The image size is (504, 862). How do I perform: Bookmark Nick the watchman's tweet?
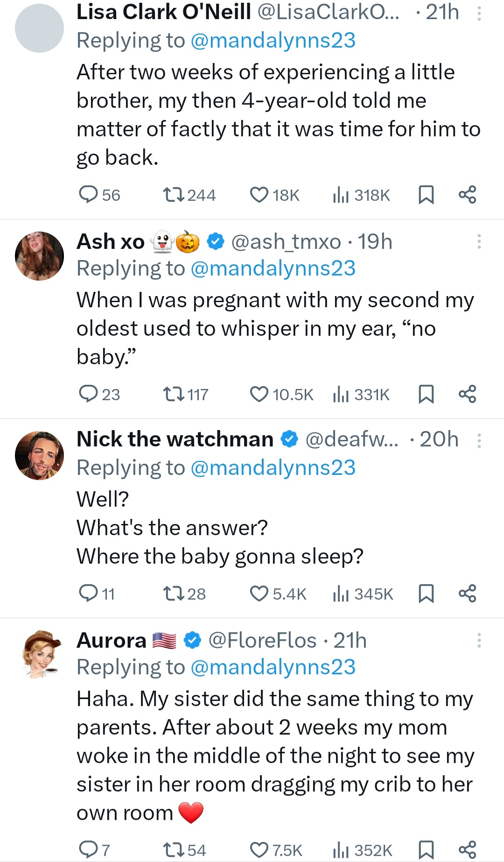point(426,594)
